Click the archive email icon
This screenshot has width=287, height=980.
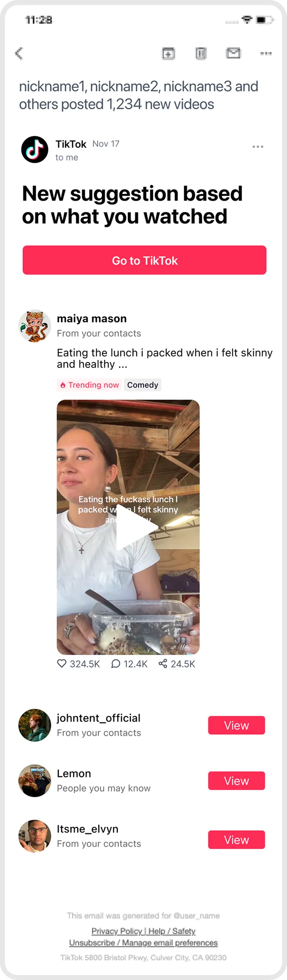(168, 53)
